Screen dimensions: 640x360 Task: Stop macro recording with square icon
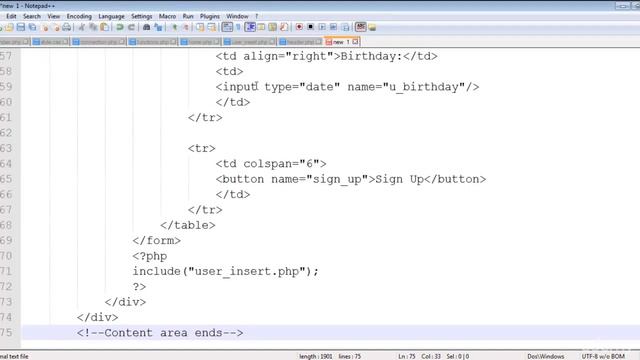click(311, 27)
